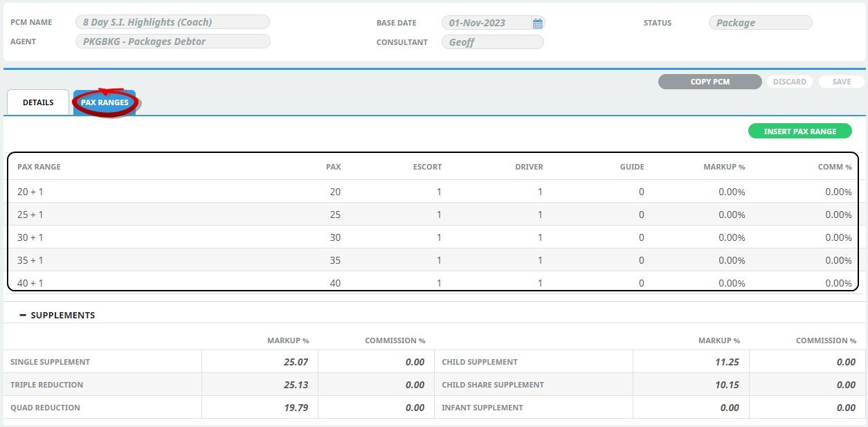Click Single Supplement commission value
The height and width of the screenshot is (427, 868).
[x=415, y=361]
